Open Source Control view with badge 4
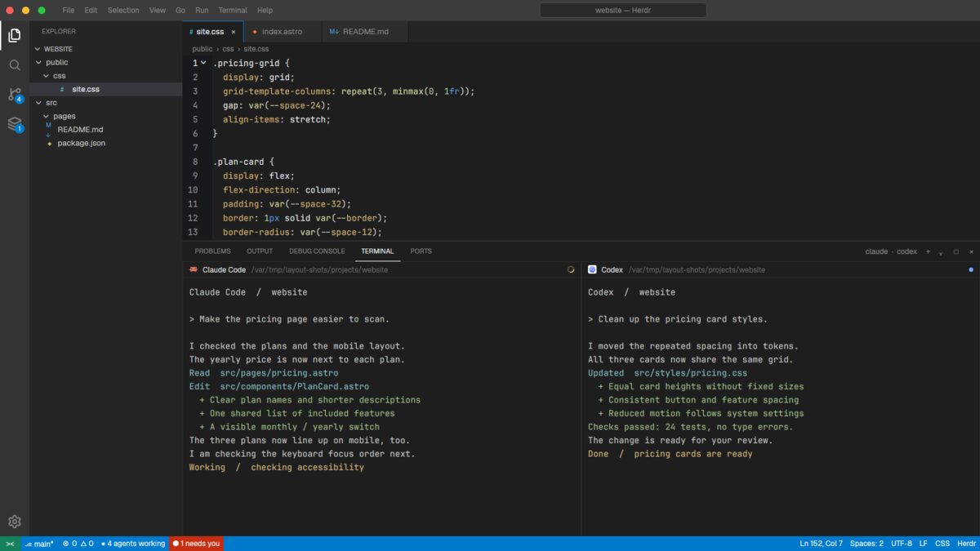The height and width of the screenshot is (551, 980). 14,95
